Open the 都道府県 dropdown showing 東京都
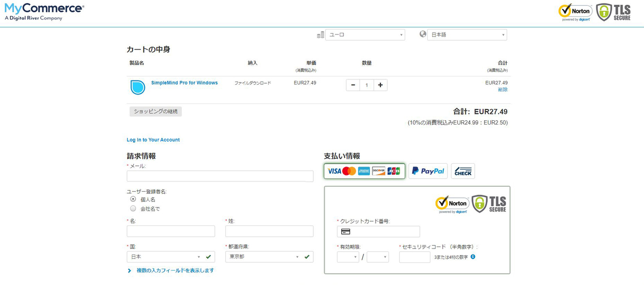Screen dimensions: 644x285 click(269, 257)
